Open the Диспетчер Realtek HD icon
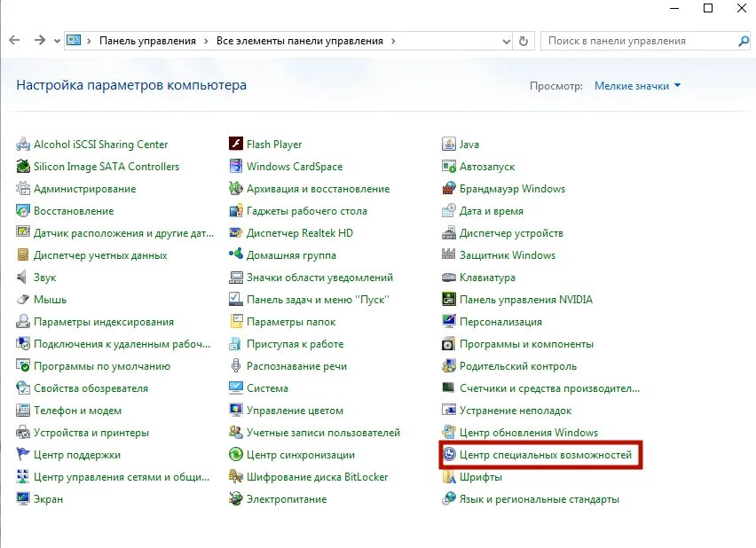Viewport: 756px width, 548px height. [x=236, y=233]
